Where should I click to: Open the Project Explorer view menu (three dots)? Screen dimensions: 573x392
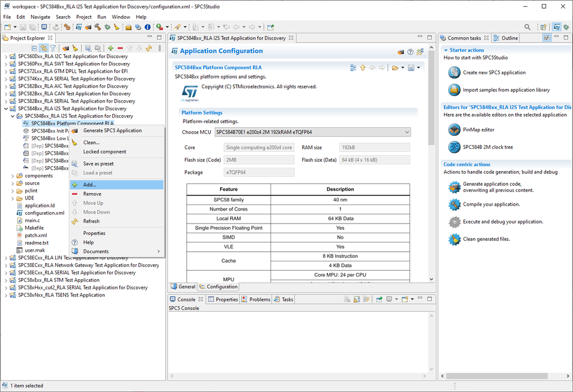[159, 48]
